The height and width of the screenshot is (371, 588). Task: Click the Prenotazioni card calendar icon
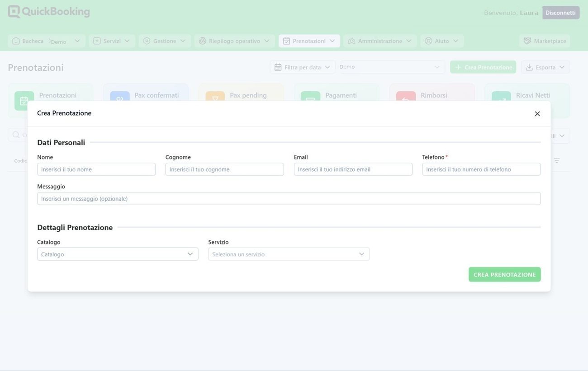[24, 100]
